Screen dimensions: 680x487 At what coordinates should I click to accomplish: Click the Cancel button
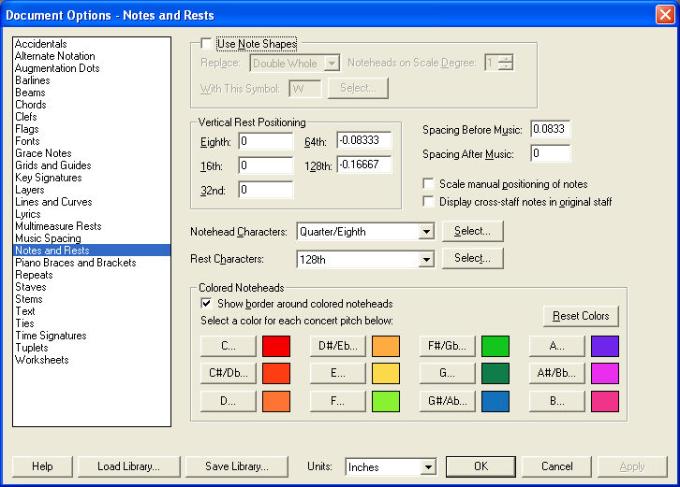[x=556, y=466]
